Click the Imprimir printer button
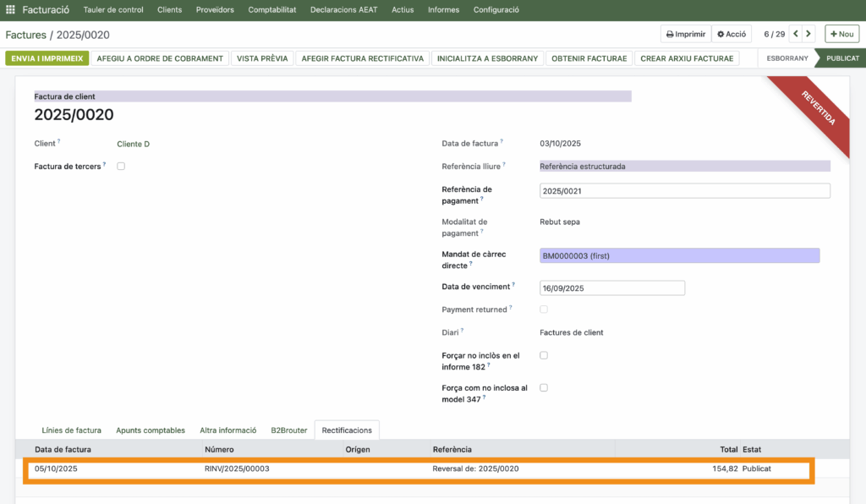This screenshot has height=504, width=866. pos(685,34)
